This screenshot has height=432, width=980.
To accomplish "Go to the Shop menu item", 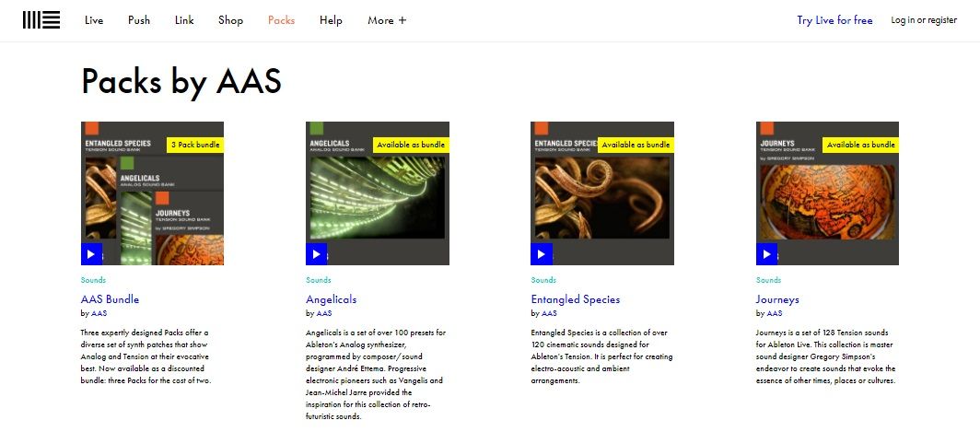I will pos(230,20).
